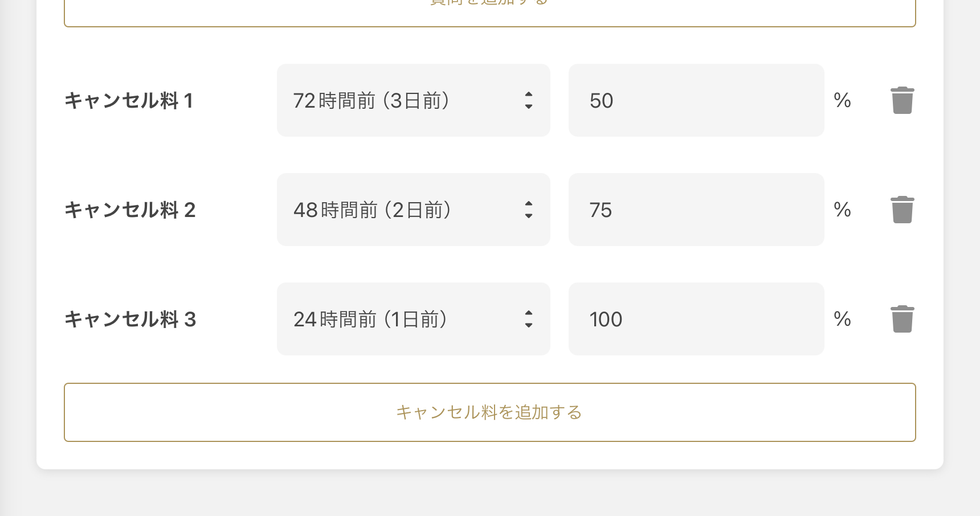Viewport: 980px width, 516px height.
Task: Open the 24時間前 (1日前) dropdown
Action: click(x=414, y=319)
